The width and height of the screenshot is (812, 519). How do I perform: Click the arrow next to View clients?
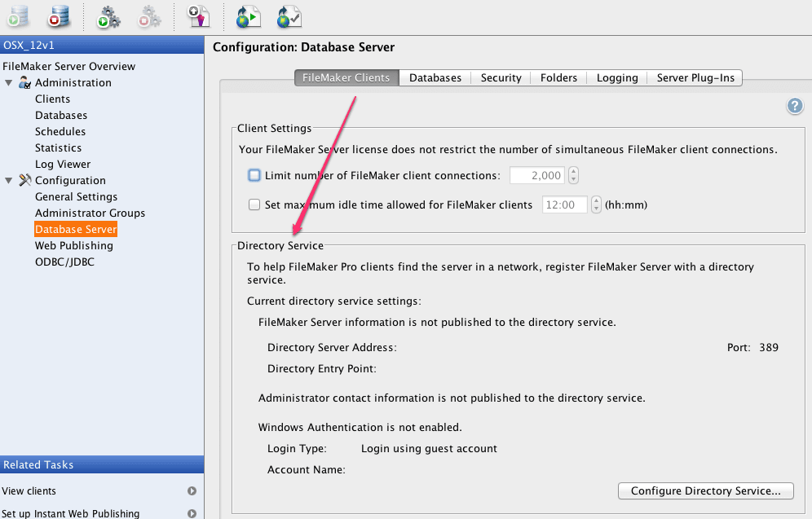pos(192,491)
